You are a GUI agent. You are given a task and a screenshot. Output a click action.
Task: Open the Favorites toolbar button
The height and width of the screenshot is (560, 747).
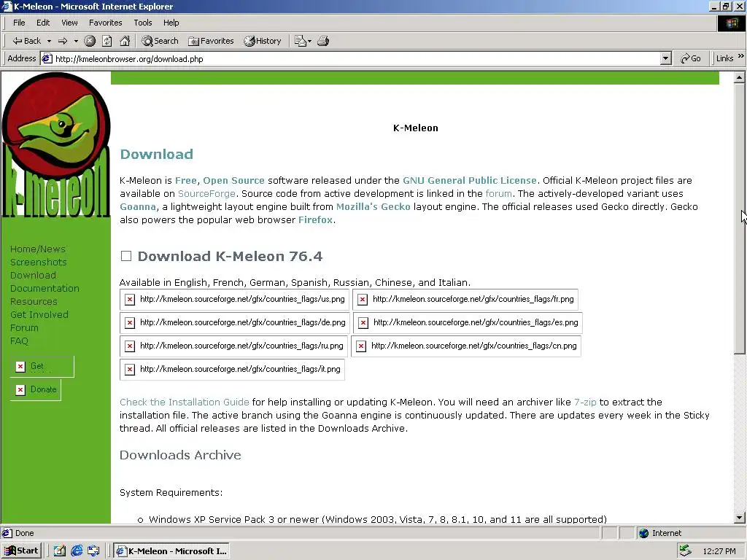click(211, 41)
